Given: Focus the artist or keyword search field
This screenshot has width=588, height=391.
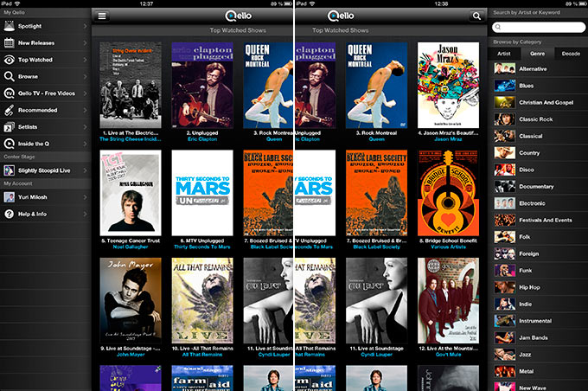Looking at the screenshot, I should point(539,27).
